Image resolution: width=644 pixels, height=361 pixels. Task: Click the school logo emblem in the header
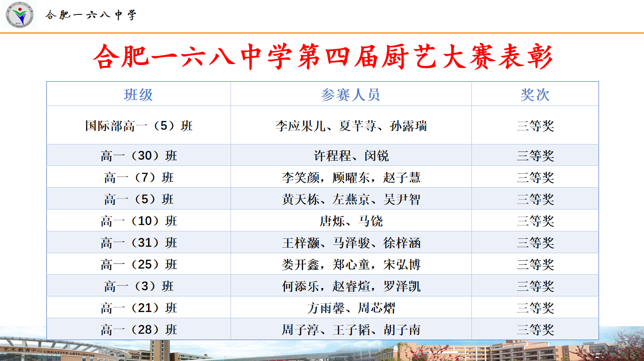(x=20, y=15)
